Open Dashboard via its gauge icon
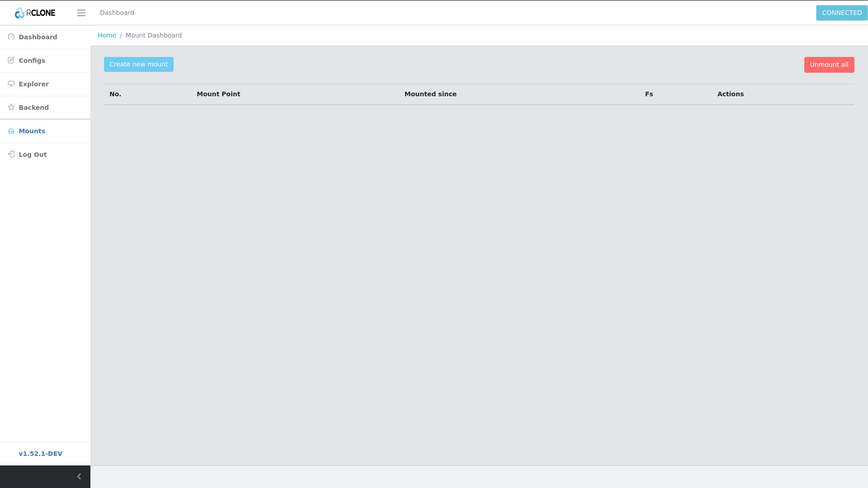 (x=11, y=37)
